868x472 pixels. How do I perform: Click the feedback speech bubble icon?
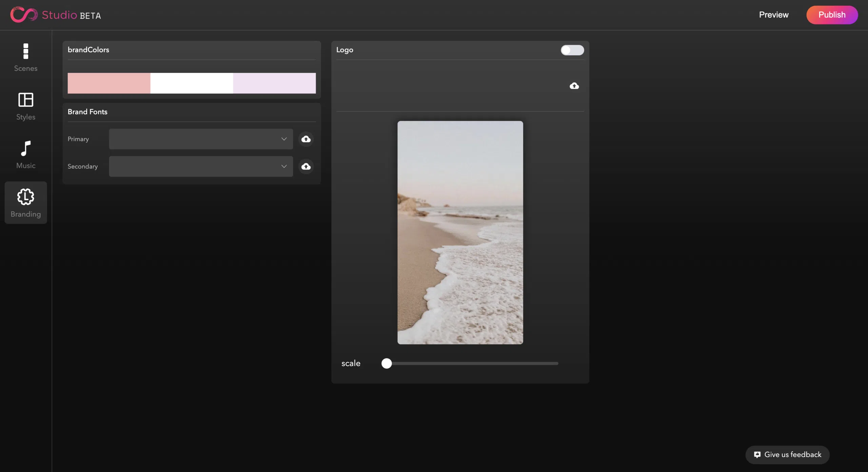point(757,455)
